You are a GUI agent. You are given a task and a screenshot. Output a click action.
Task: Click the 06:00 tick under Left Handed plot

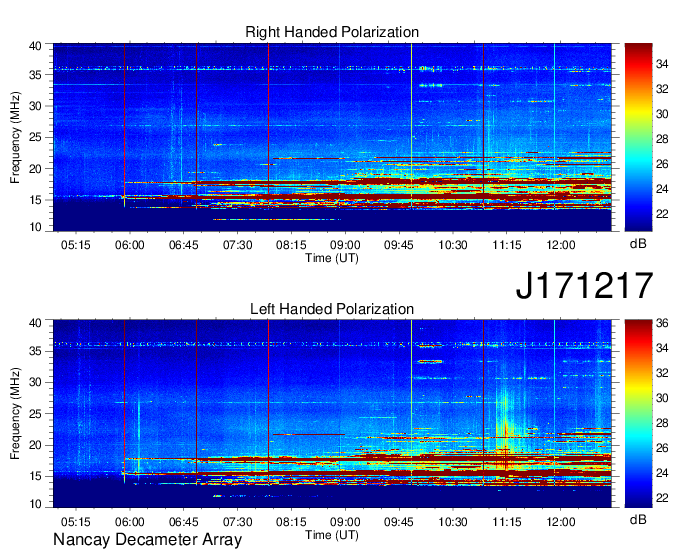(x=129, y=522)
